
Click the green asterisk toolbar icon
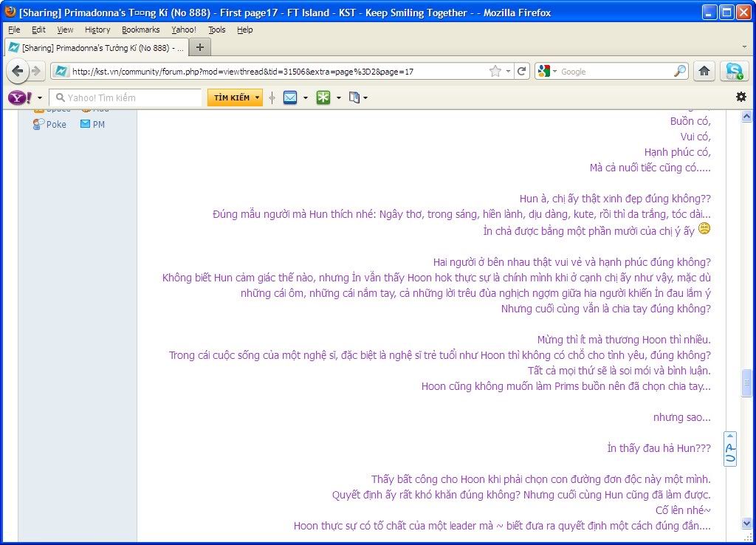(323, 97)
